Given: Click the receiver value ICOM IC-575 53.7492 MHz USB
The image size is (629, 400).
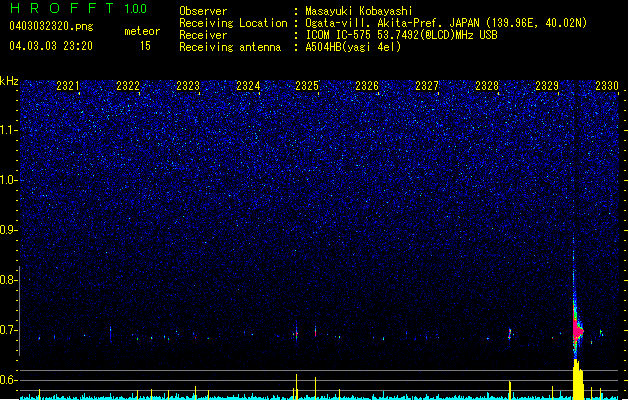Looking at the screenshot, I should coord(401,35).
